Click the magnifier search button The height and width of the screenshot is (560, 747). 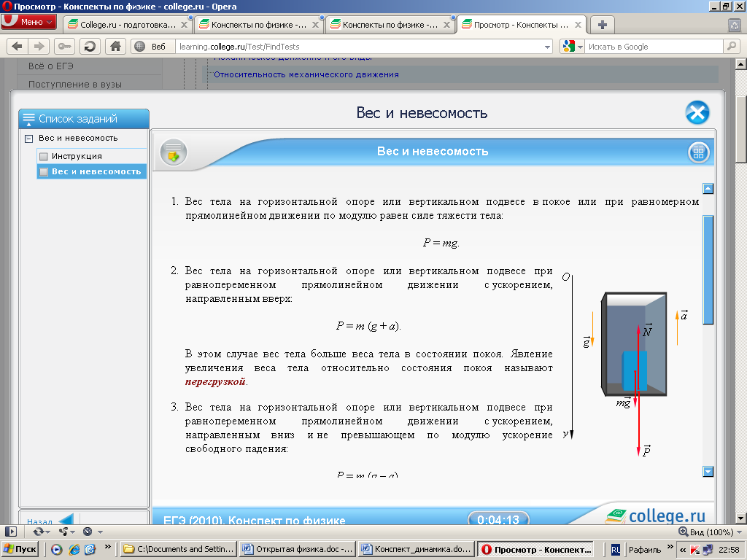pos(731,46)
